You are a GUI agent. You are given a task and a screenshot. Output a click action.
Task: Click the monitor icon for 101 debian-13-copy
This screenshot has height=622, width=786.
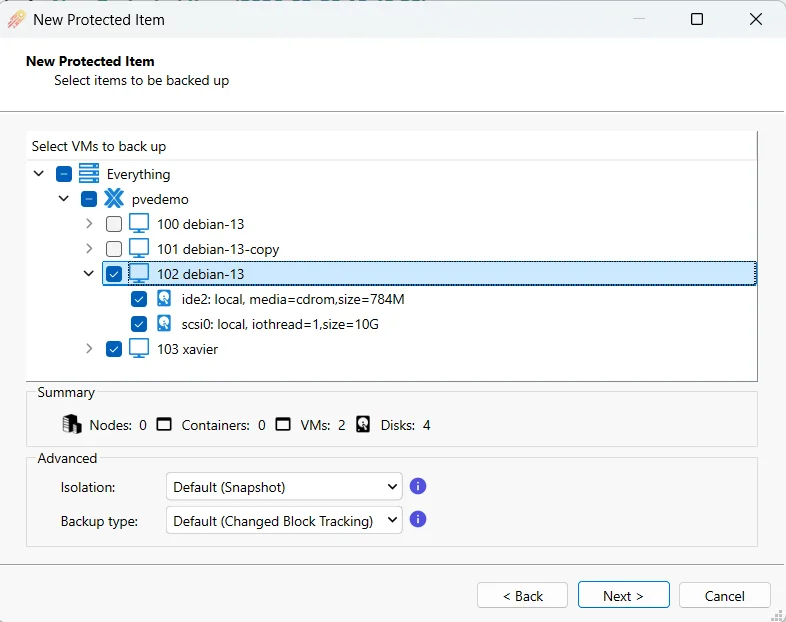click(139, 249)
